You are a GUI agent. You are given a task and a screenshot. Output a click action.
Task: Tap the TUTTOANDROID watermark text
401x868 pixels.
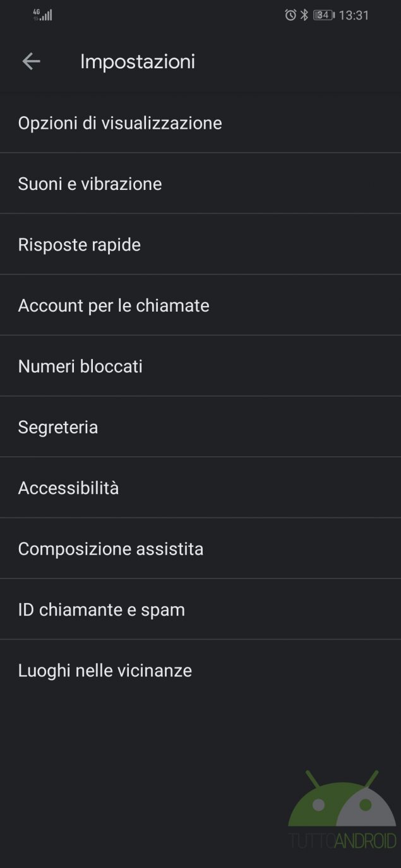tap(342, 840)
